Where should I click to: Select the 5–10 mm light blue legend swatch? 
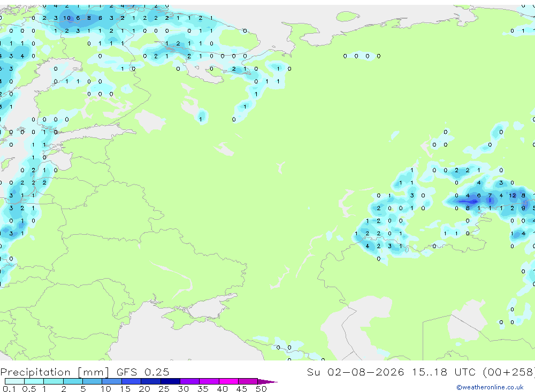tap(93, 381)
